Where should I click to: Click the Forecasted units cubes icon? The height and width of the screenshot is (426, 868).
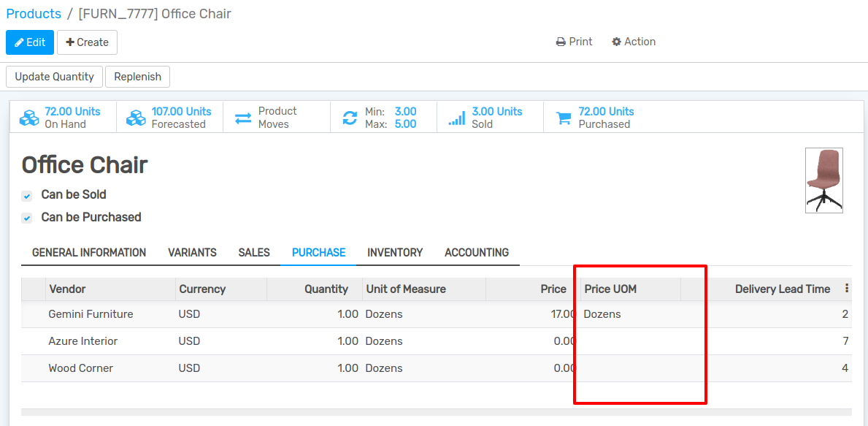click(x=136, y=116)
